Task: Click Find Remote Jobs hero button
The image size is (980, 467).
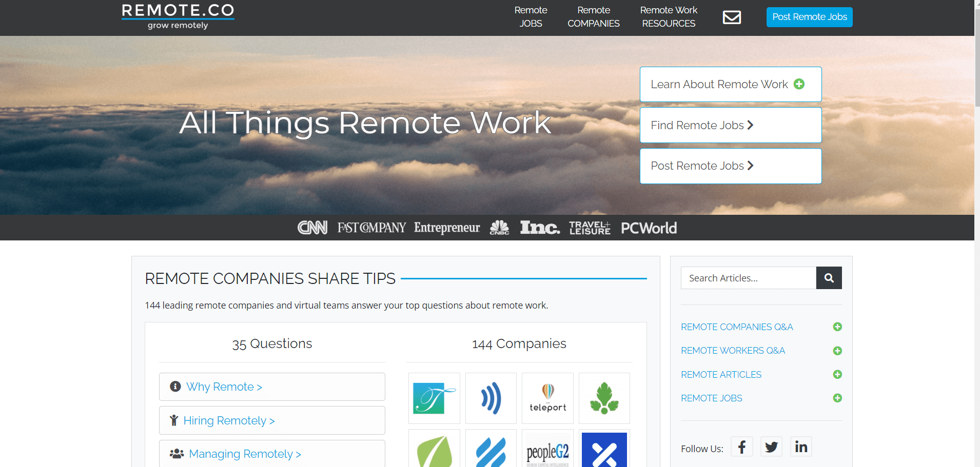Action: (730, 125)
